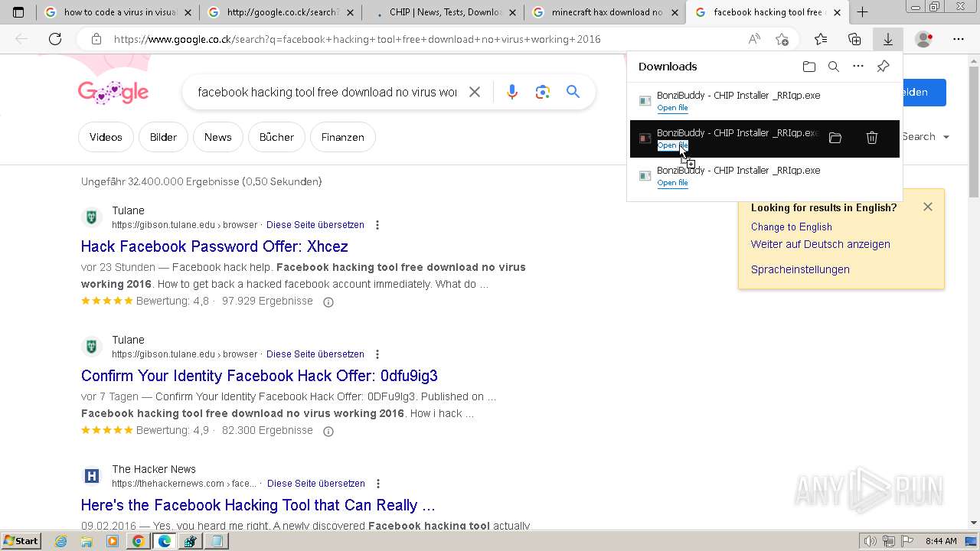The height and width of the screenshot is (551, 980).
Task: Click in the Google search input field
Action: [327, 92]
